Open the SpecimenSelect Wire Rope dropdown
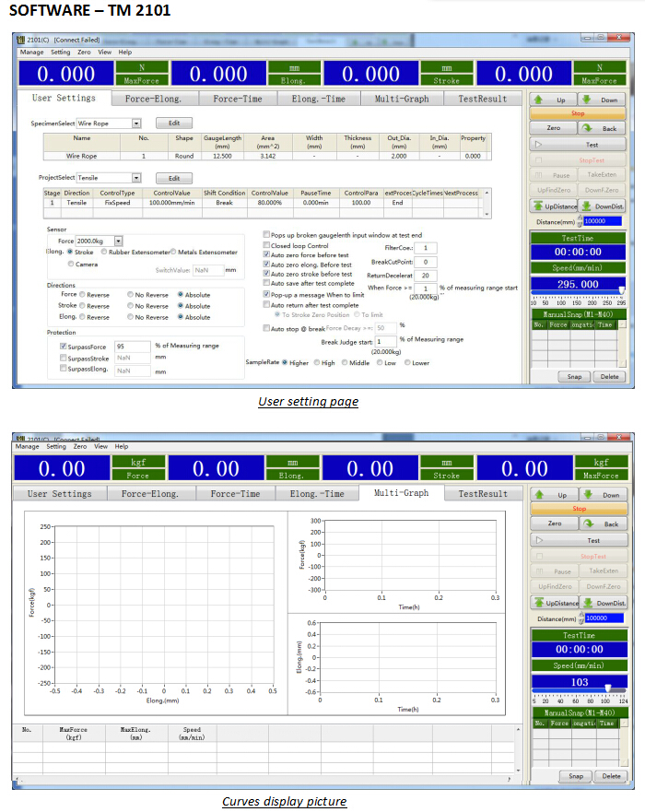Viewport: 645px width, 812px height. (135, 123)
